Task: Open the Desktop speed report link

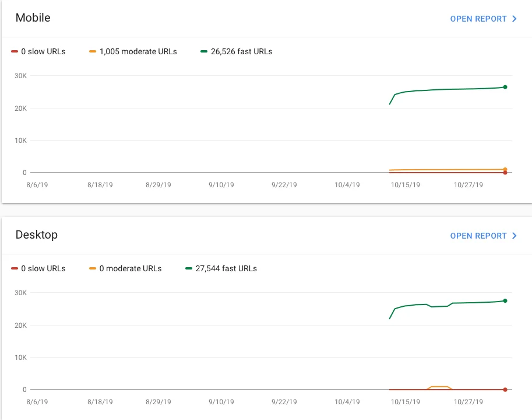Action: (478, 236)
